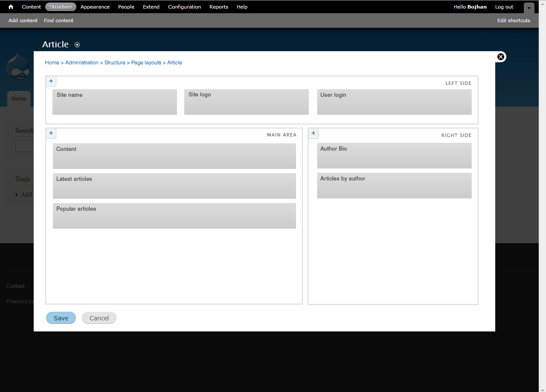Open the Configuration menu
The image size is (546, 392).
184,6
